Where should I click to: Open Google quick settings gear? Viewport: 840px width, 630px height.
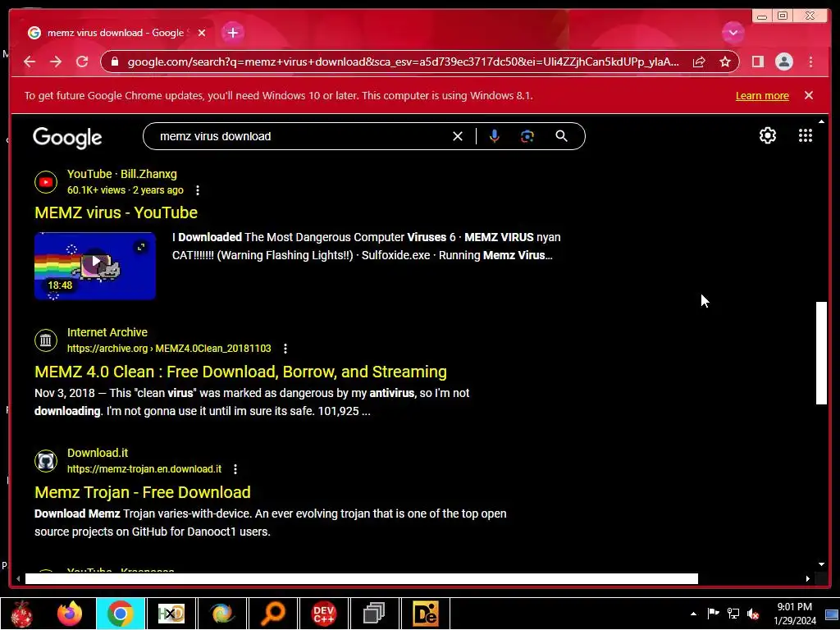pos(767,135)
